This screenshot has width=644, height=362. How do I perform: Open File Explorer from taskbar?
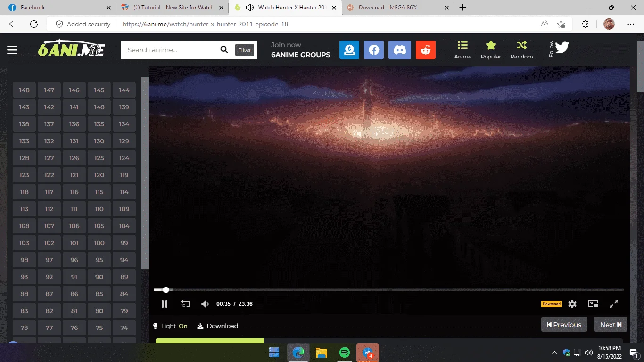(x=321, y=353)
